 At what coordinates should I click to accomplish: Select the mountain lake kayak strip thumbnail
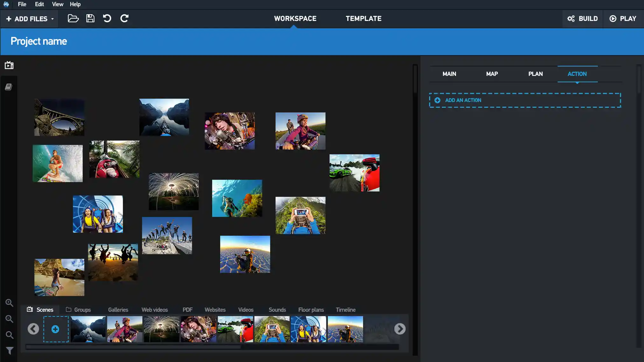[x=88, y=329]
